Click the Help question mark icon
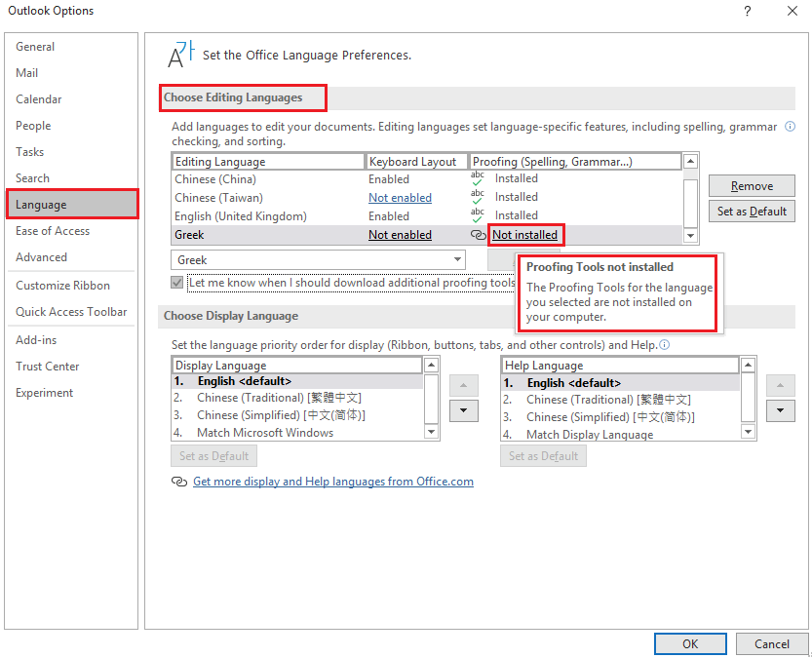 tap(748, 11)
